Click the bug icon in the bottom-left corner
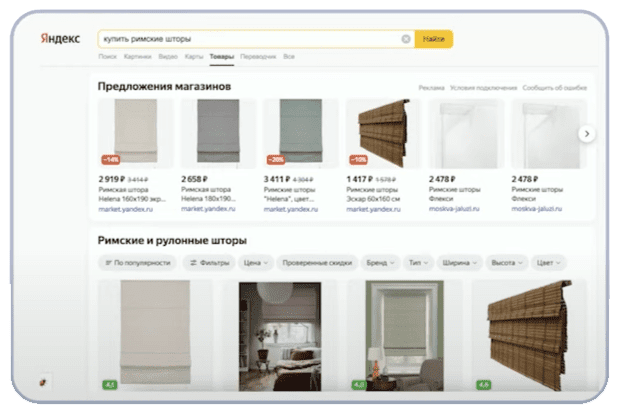The height and width of the screenshot is (417, 628). tap(43, 383)
